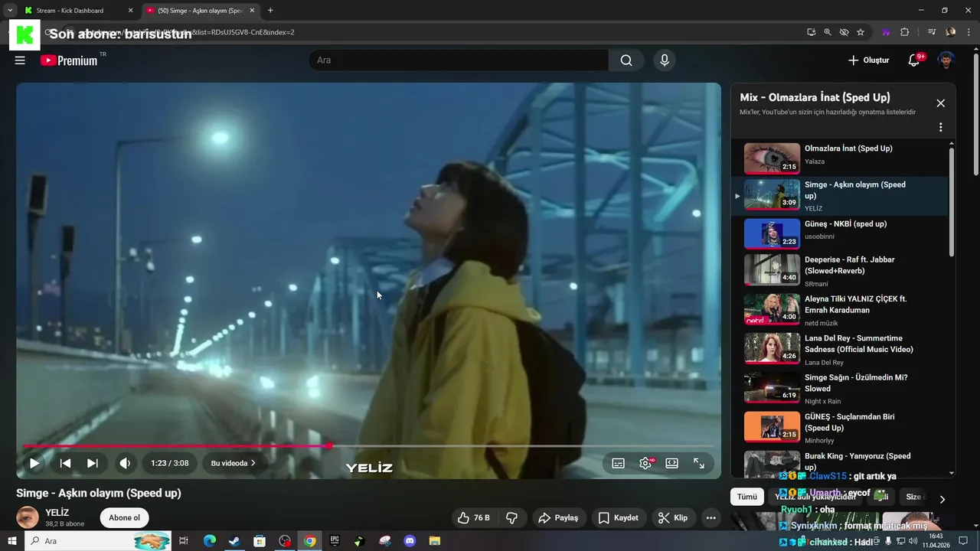The height and width of the screenshot is (551, 980).
Task: Open Discord from the taskbar
Action: tap(410, 541)
